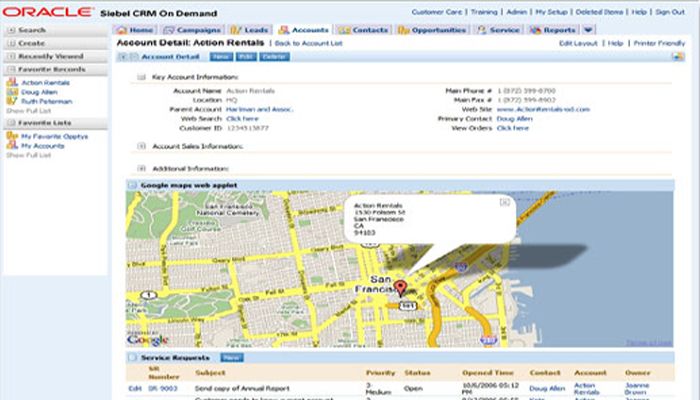Click the Printer Friendly link

click(x=659, y=43)
